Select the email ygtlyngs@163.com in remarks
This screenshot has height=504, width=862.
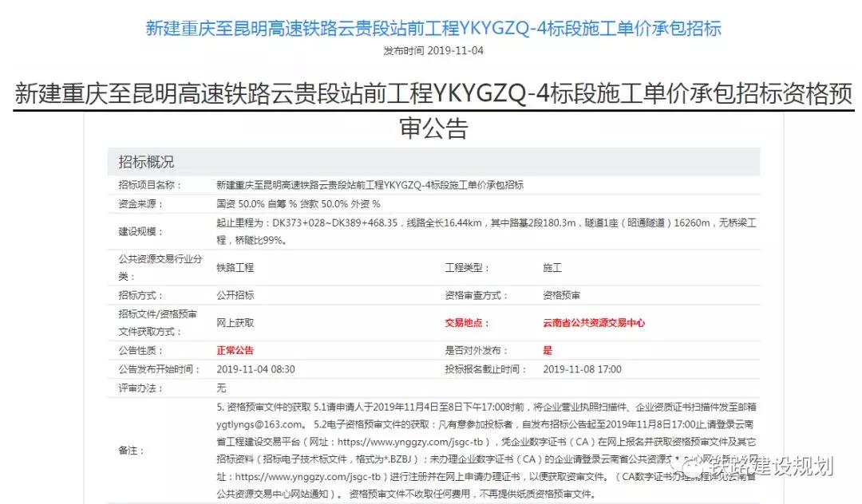click(259, 424)
